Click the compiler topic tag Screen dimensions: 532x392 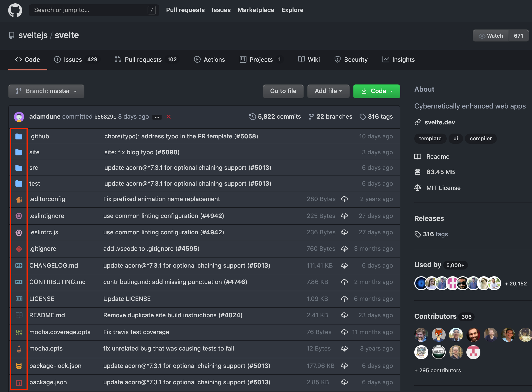[x=481, y=139]
